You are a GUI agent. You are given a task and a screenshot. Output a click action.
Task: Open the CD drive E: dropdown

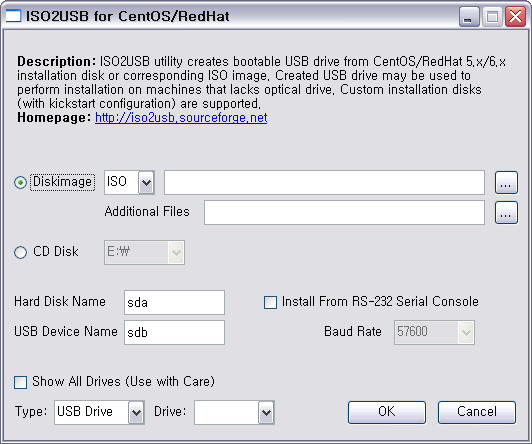point(144,252)
